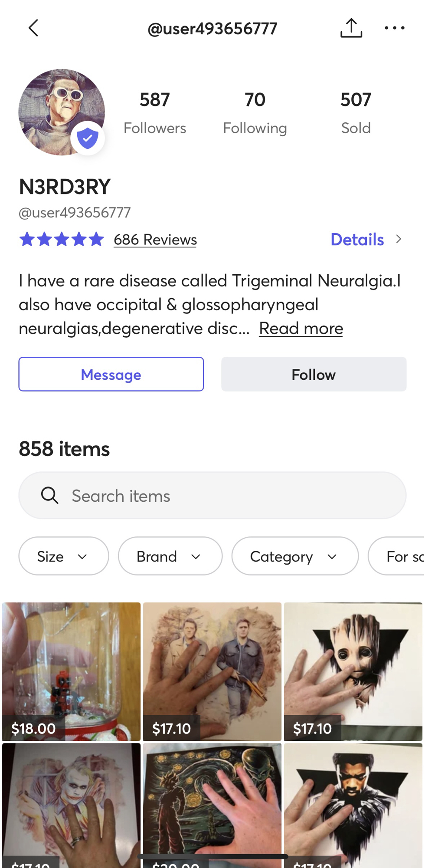The height and width of the screenshot is (868, 425).
Task: Open the Groot artwork listing thumbnail
Action: (x=353, y=671)
